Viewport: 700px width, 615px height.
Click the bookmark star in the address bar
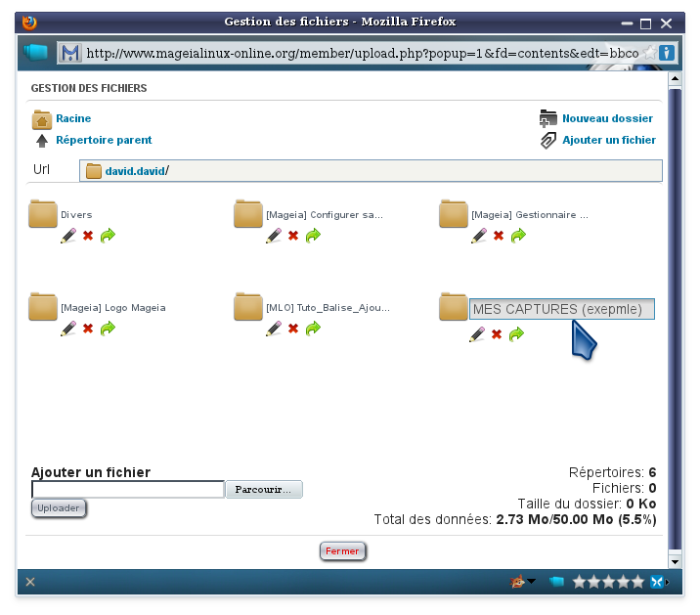tap(649, 53)
